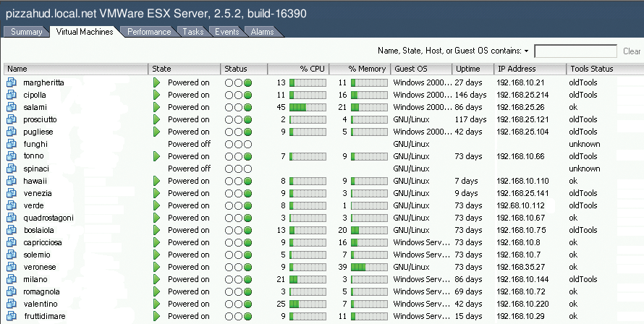This screenshot has width=644, height=324.
Task: Click the VM icon next to prosciutto
Action: (x=12, y=119)
